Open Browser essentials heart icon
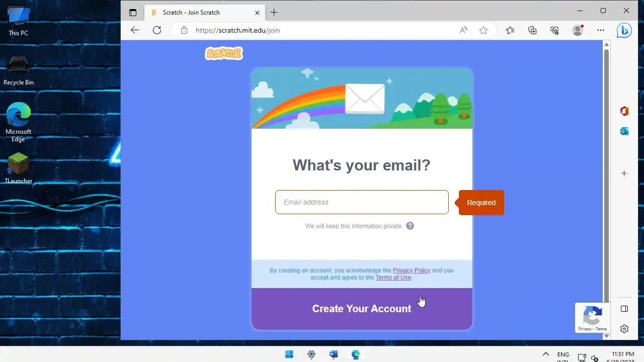Viewport: 644px width, 362px height. point(554,30)
